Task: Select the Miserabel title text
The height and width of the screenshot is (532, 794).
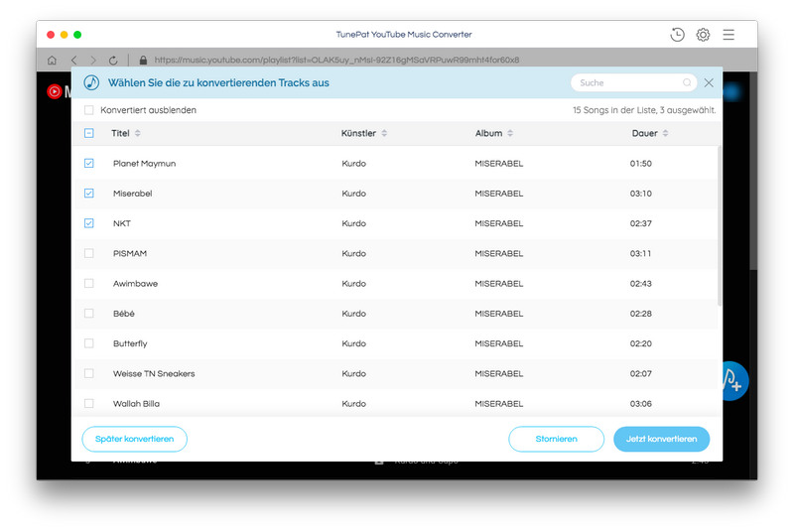Action: [x=133, y=194]
